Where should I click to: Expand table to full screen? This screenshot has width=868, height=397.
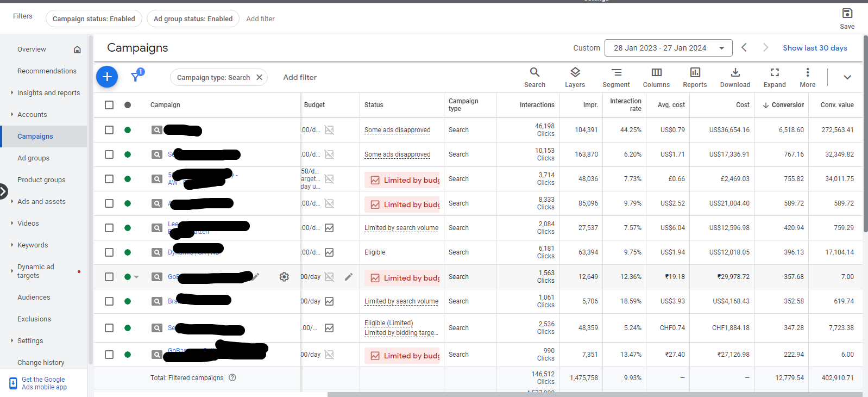coord(775,77)
